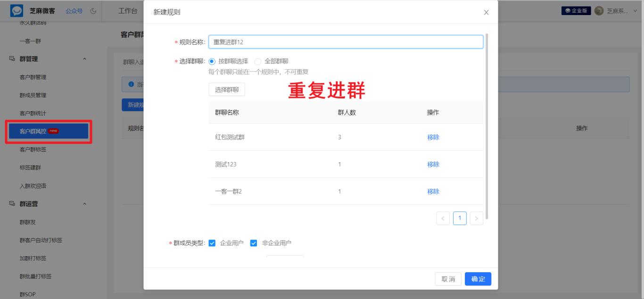Click the 规则名称 input field
Image resolution: width=644 pixels, height=299 pixels.
point(346,41)
